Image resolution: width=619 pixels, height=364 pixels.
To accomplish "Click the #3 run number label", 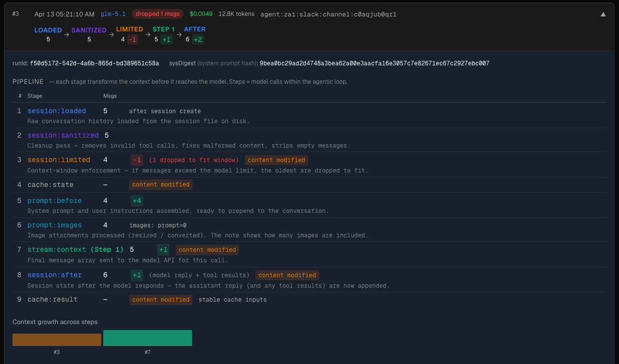I will [x=15, y=14].
